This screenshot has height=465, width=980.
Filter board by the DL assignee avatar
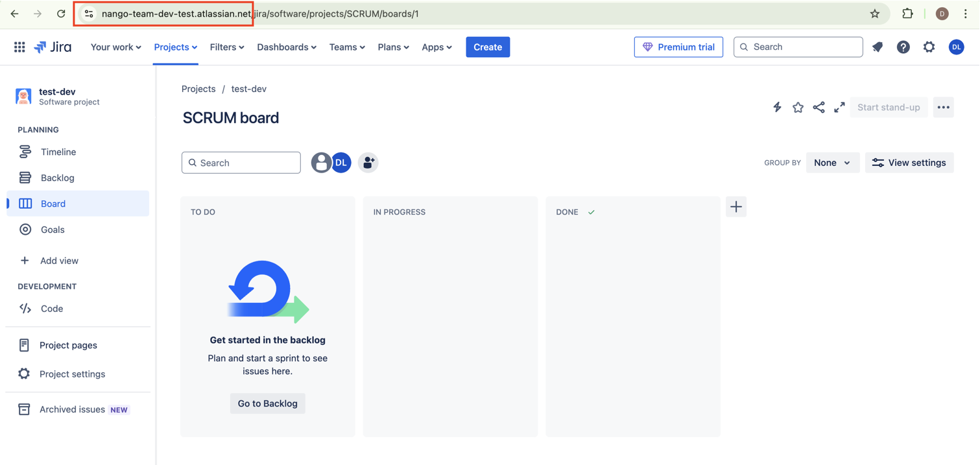[342, 163]
